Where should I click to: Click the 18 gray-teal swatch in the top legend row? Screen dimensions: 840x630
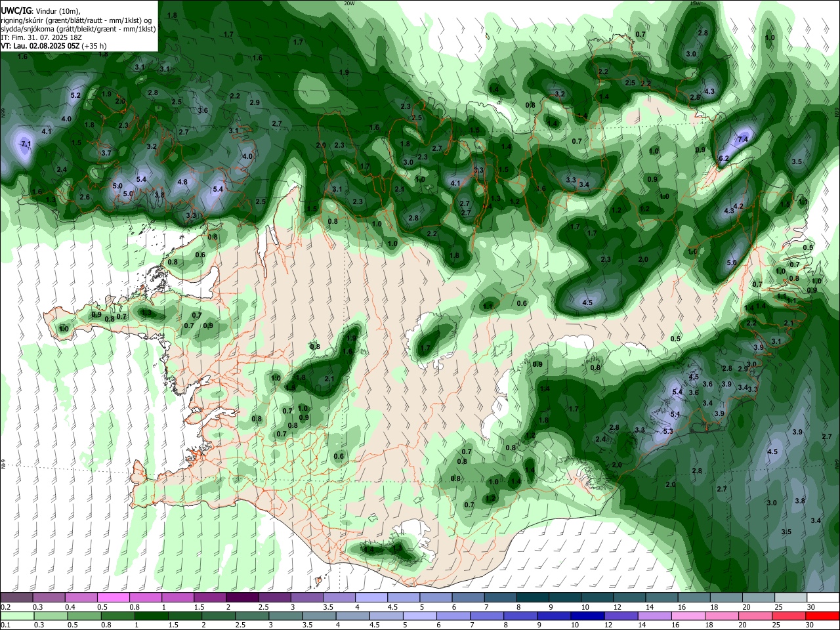[x=726, y=597]
